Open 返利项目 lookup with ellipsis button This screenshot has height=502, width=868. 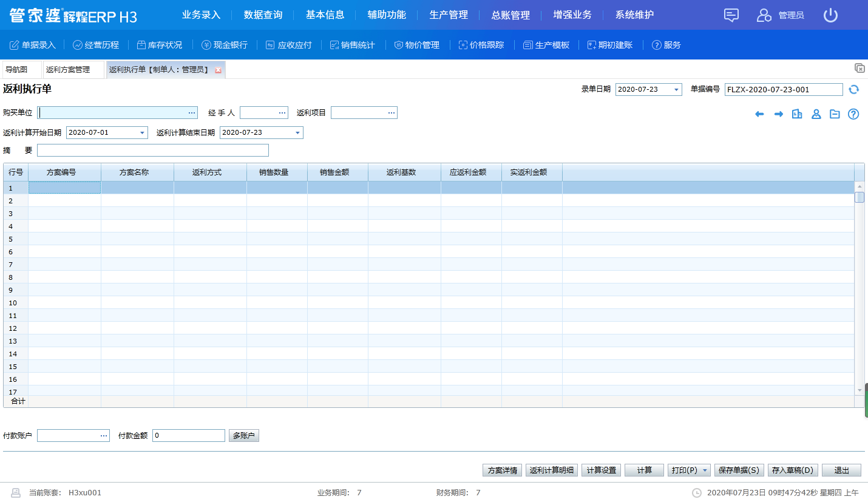click(392, 113)
